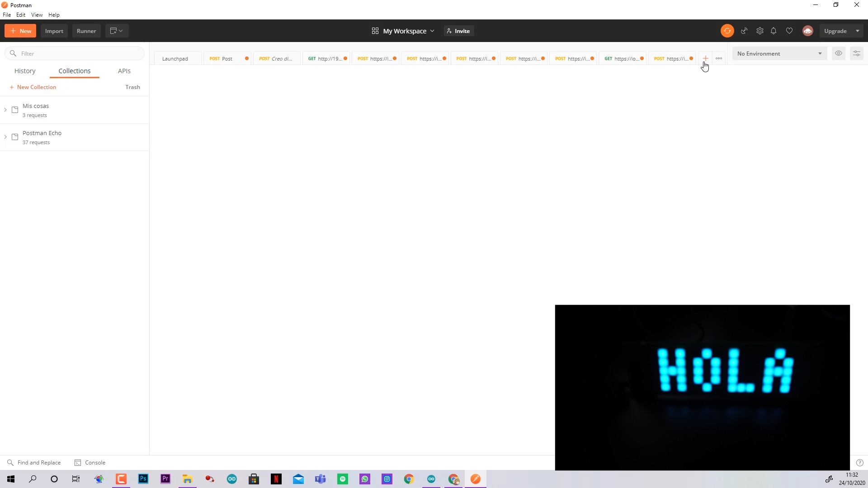Screen dimensions: 868x488
Task: Open the Windows Start menu
Action: tap(11, 479)
